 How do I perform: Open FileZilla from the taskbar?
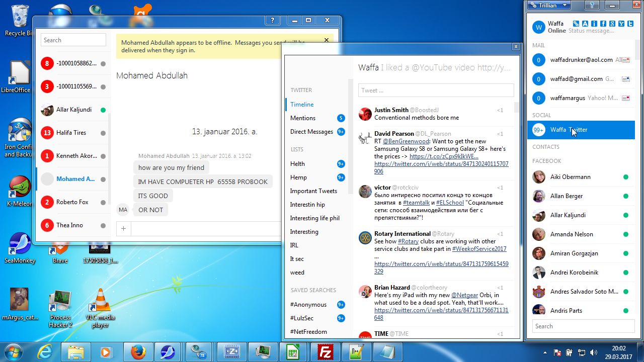(x=325, y=352)
